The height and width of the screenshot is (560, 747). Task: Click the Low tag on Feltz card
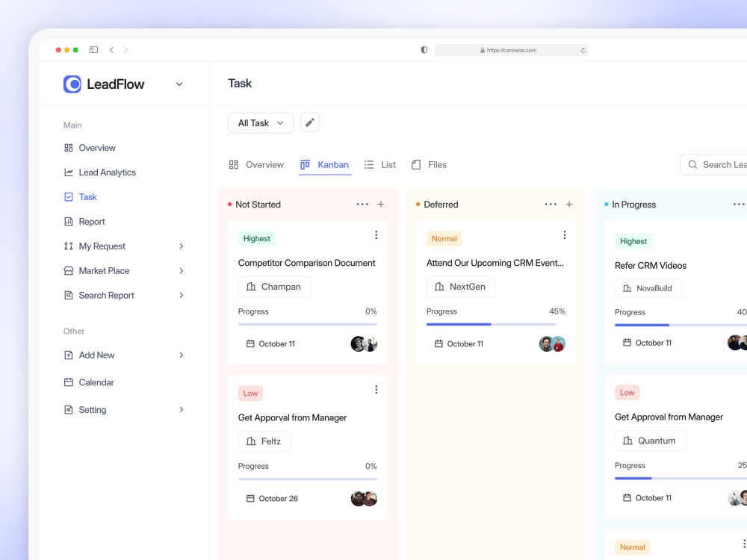coord(250,393)
